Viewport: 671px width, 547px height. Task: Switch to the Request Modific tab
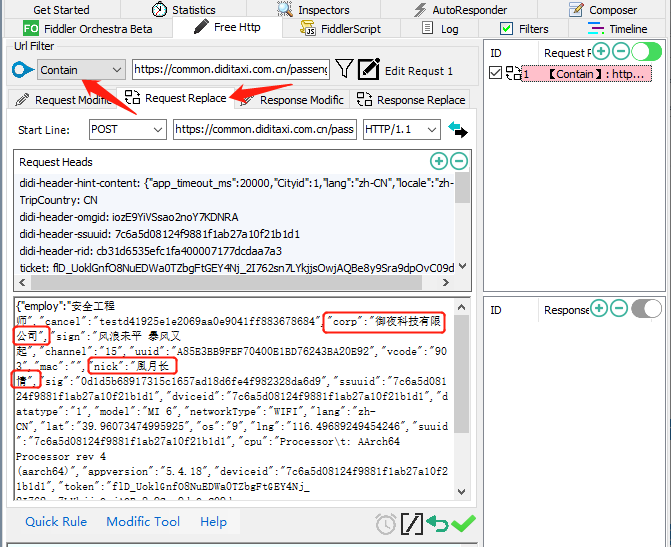[62, 100]
